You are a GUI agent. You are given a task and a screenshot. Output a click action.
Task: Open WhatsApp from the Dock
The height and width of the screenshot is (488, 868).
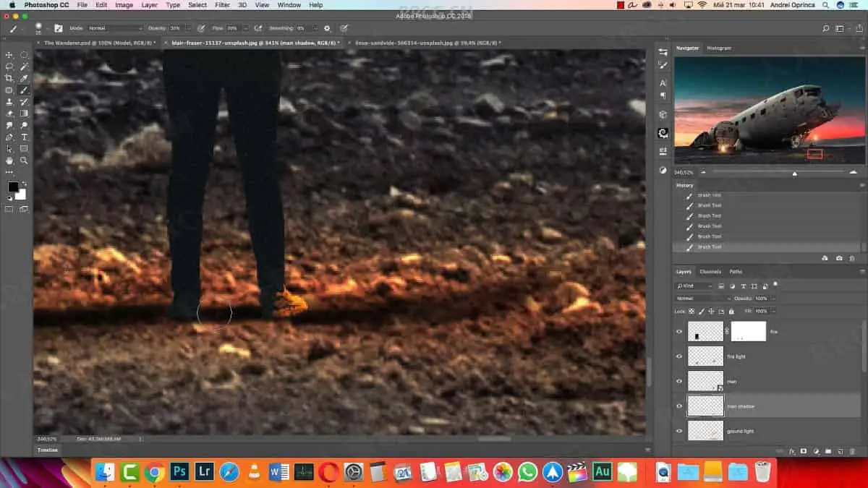pyautogui.click(x=528, y=473)
